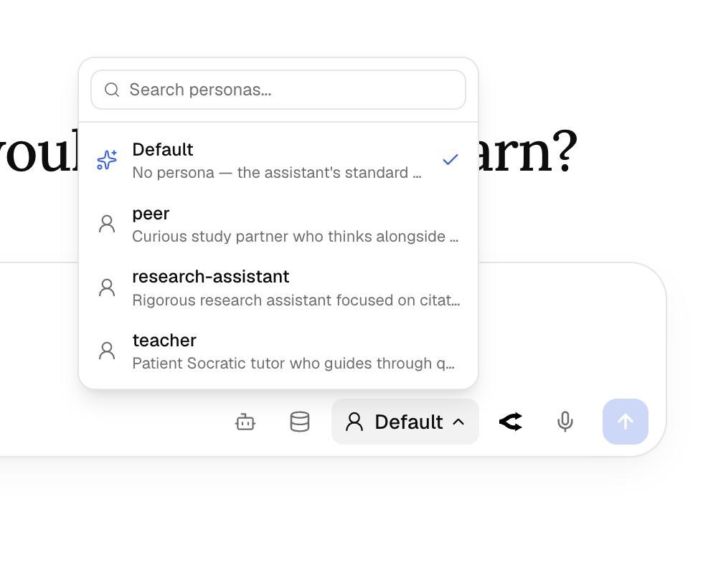
Task: Click the robot agent icon
Action: (245, 422)
